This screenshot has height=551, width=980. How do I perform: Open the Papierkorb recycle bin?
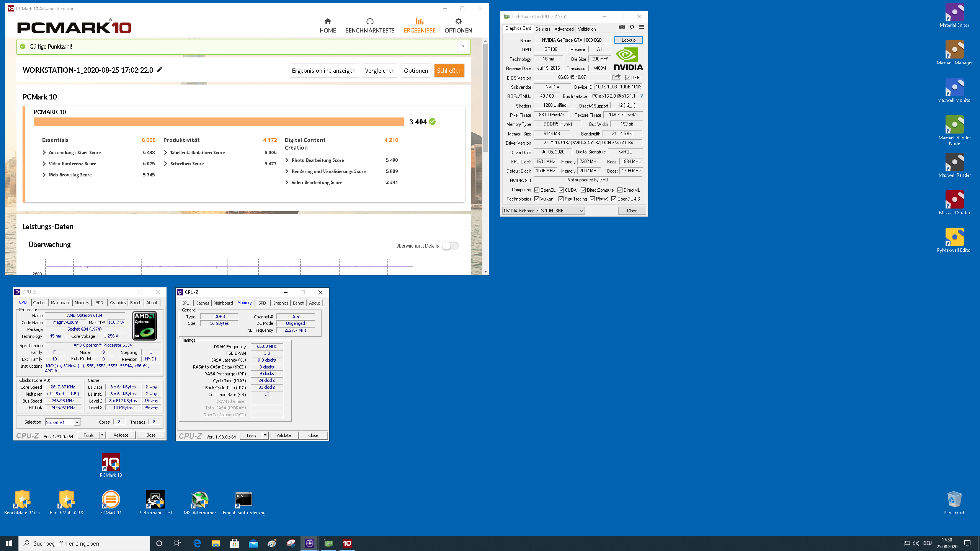954,503
